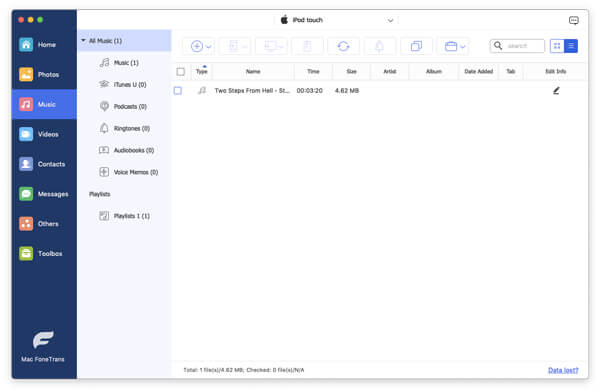Click the toolbox briefcase toolbar icon

coord(451,46)
